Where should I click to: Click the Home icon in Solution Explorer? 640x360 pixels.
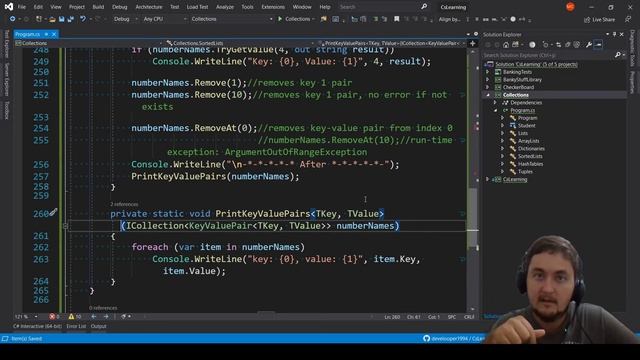click(x=506, y=44)
